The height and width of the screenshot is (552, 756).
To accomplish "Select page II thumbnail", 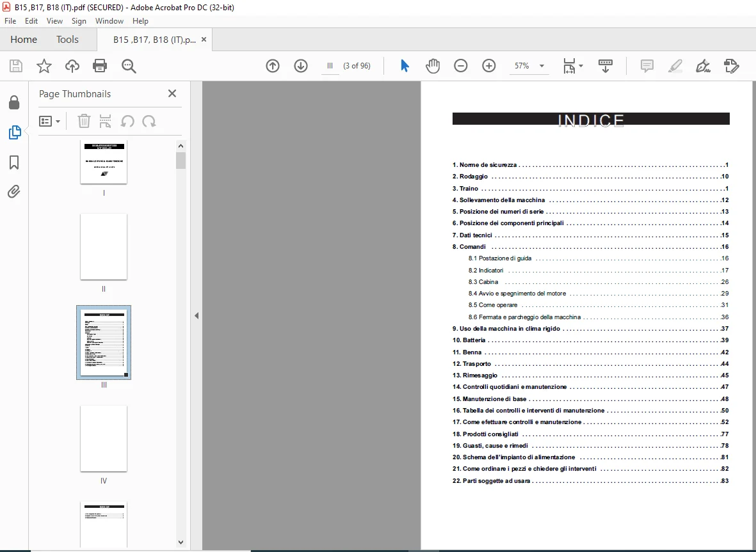I will [x=104, y=247].
